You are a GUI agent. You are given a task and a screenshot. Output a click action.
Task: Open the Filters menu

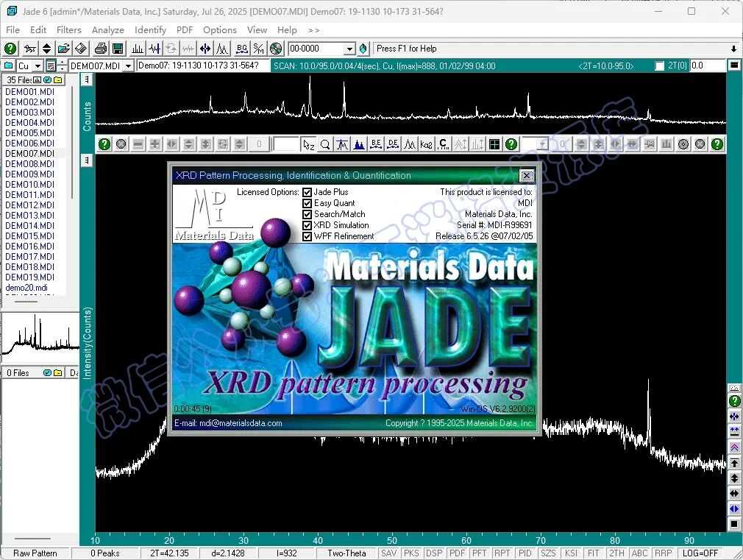click(69, 30)
